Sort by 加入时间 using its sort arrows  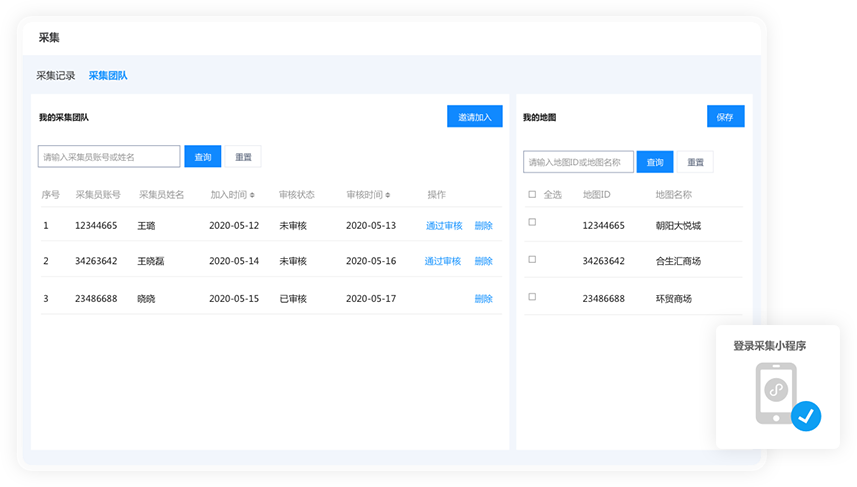coord(252,195)
